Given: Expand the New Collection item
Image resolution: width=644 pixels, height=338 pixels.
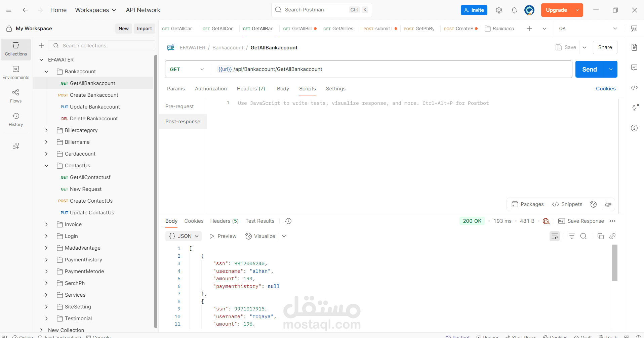Looking at the screenshot, I should pos(41,330).
